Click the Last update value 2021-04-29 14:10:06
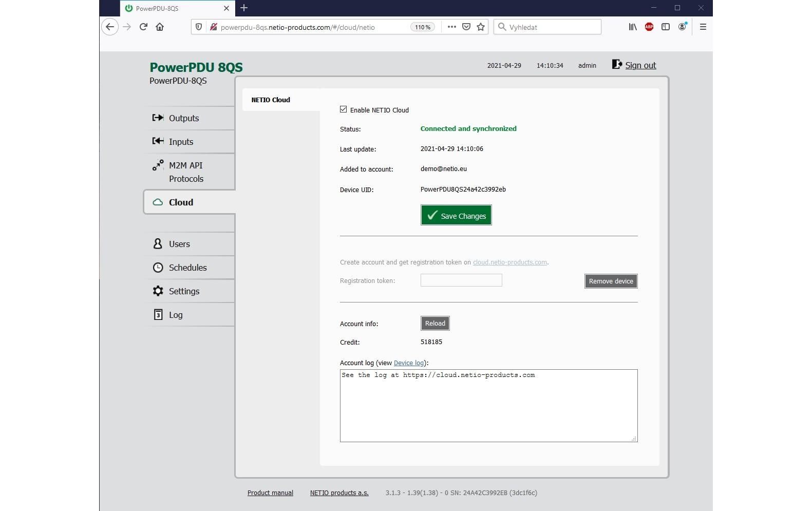This screenshot has width=812, height=511. tap(452, 148)
